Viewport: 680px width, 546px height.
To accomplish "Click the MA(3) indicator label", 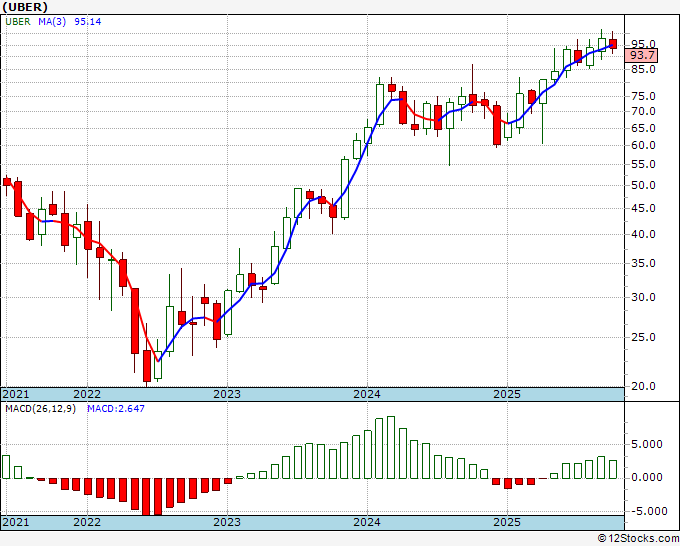I will point(52,22).
